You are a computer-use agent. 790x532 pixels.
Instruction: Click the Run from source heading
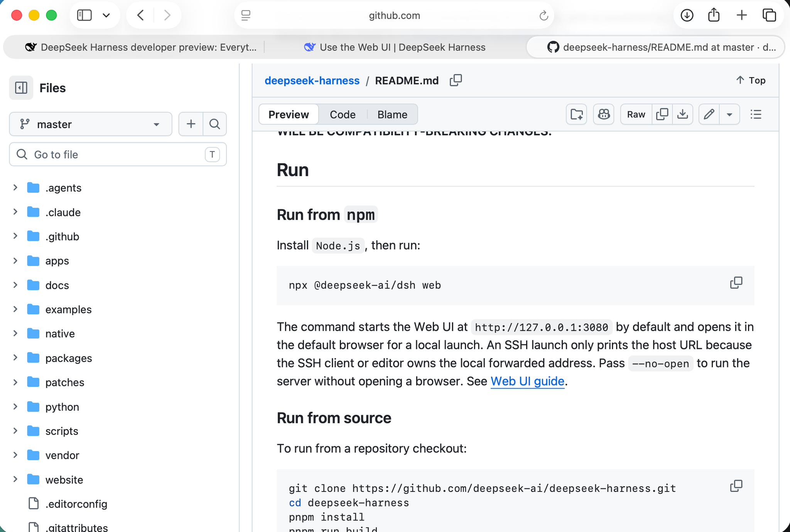point(334,418)
